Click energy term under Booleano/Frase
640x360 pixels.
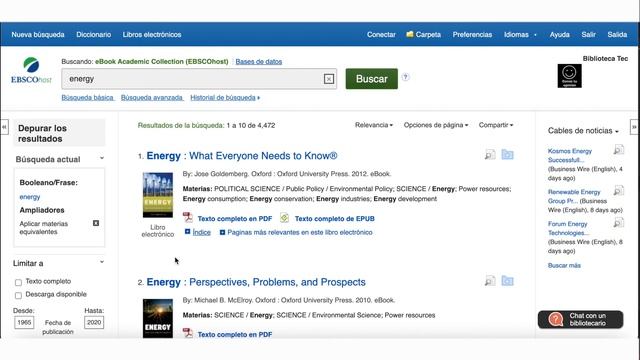(x=30, y=197)
